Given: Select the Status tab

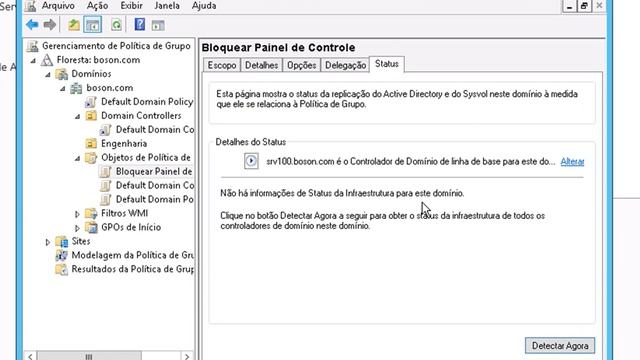Looking at the screenshot, I should [x=387, y=64].
